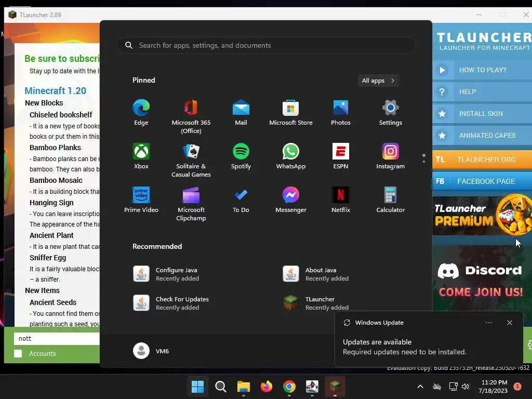The width and height of the screenshot is (532, 399).
Task: Open Microsoft Store pinned icon
Action: pyautogui.click(x=291, y=113)
